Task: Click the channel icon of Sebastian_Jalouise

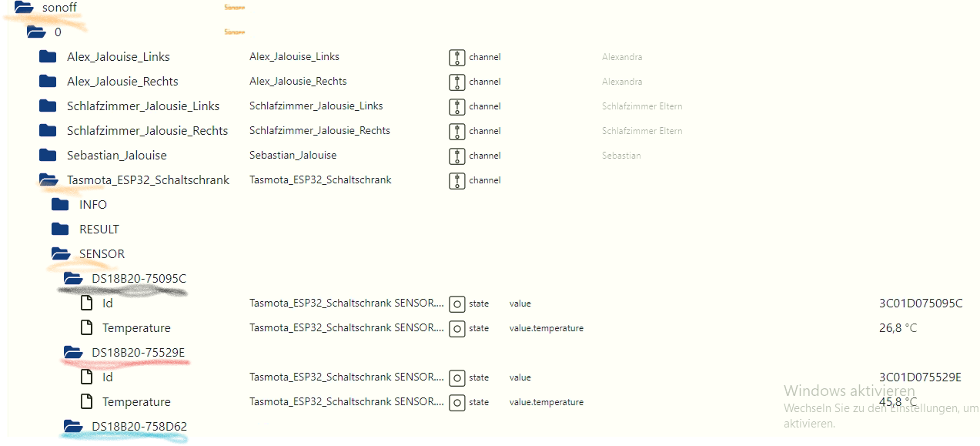Action: pyautogui.click(x=457, y=156)
